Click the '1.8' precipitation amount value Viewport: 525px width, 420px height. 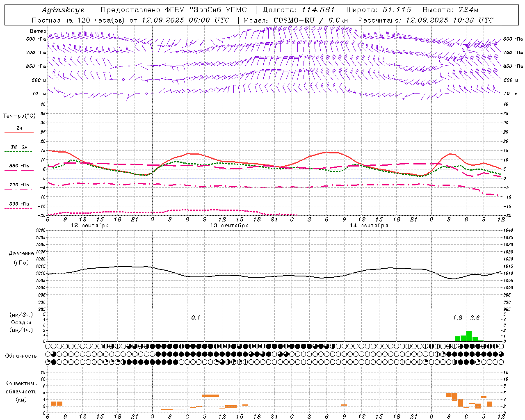point(457,318)
